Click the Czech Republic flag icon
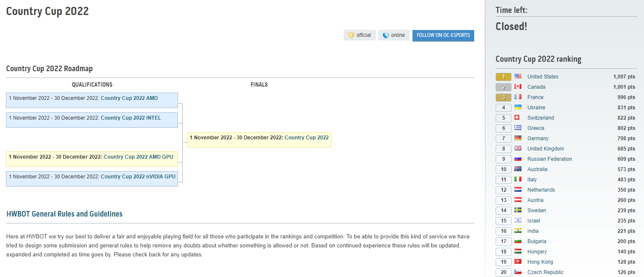Screen dimensions: 644x277 518,272
